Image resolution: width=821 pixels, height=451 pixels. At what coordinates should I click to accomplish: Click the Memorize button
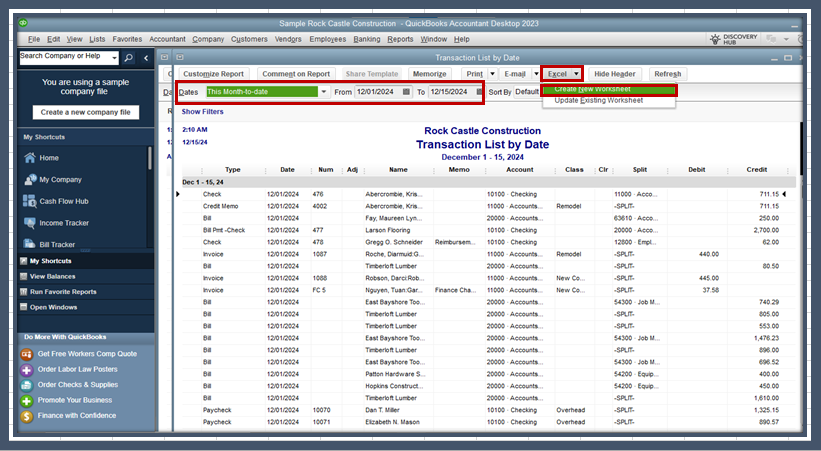(x=429, y=74)
